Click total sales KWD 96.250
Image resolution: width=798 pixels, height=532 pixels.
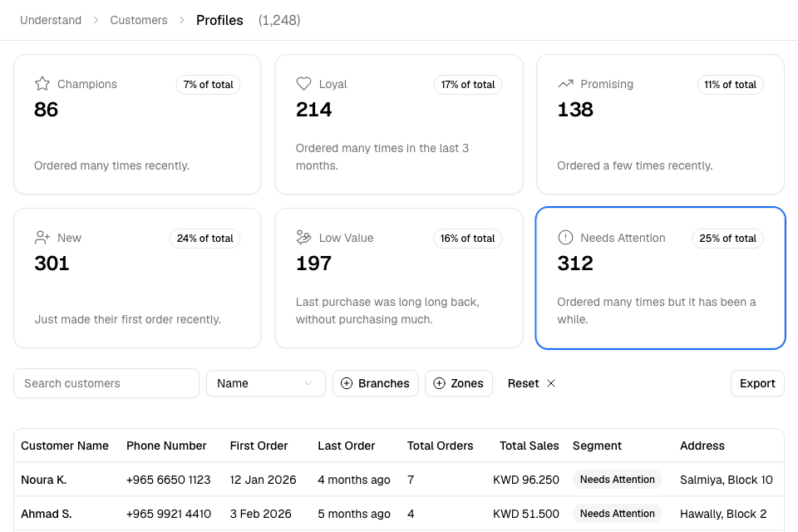coord(526,480)
